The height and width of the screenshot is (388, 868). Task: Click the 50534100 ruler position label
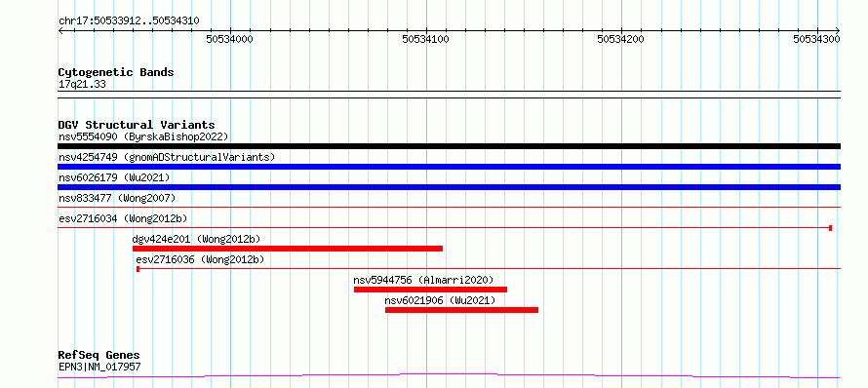click(x=425, y=39)
